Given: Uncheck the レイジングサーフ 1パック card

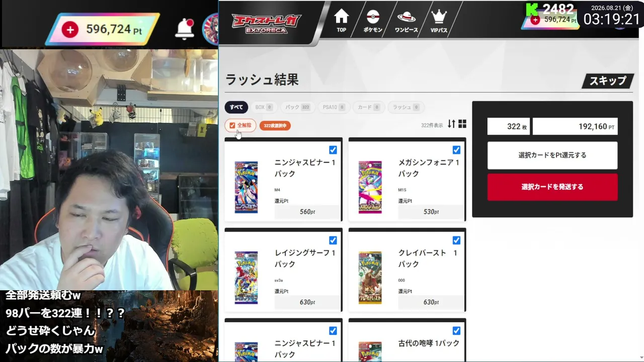Looking at the screenshot, I should (333, 240).
